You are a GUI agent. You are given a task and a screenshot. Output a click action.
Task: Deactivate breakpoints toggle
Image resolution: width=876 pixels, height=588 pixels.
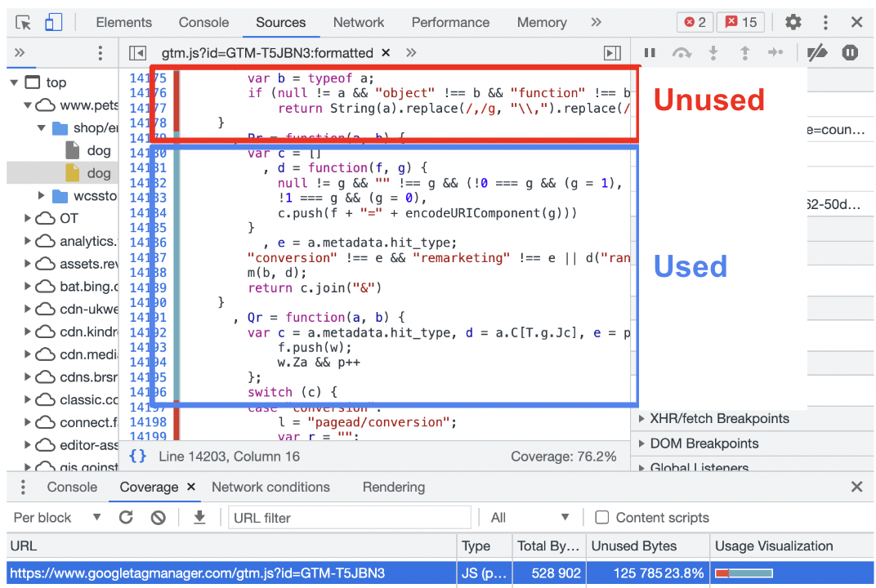tap(817, 52)
